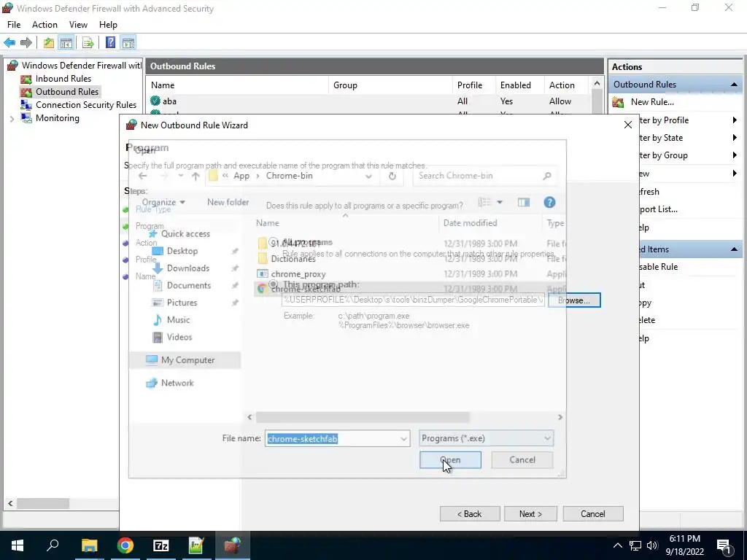Click the network icon in the system tray
The width and height of the screenshot is (747, 560).
635,545
